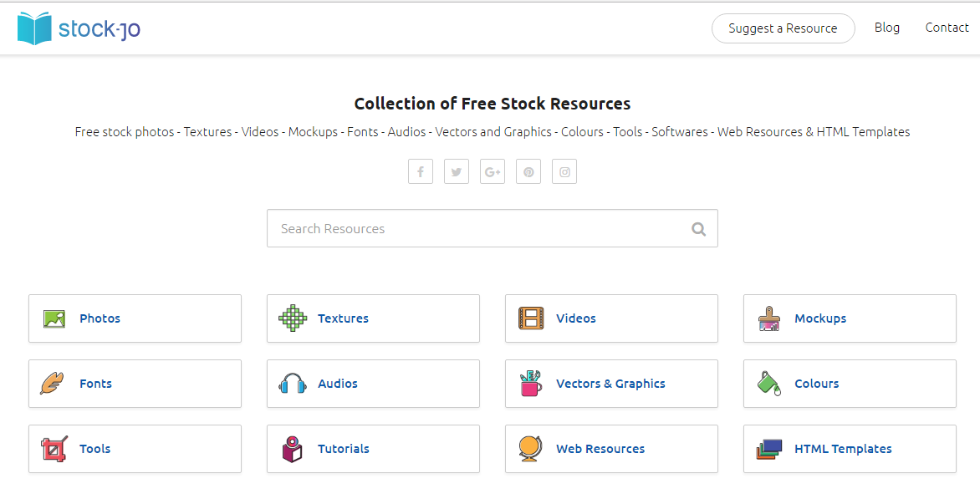Open the Pinterest social icon

(528, 171)
